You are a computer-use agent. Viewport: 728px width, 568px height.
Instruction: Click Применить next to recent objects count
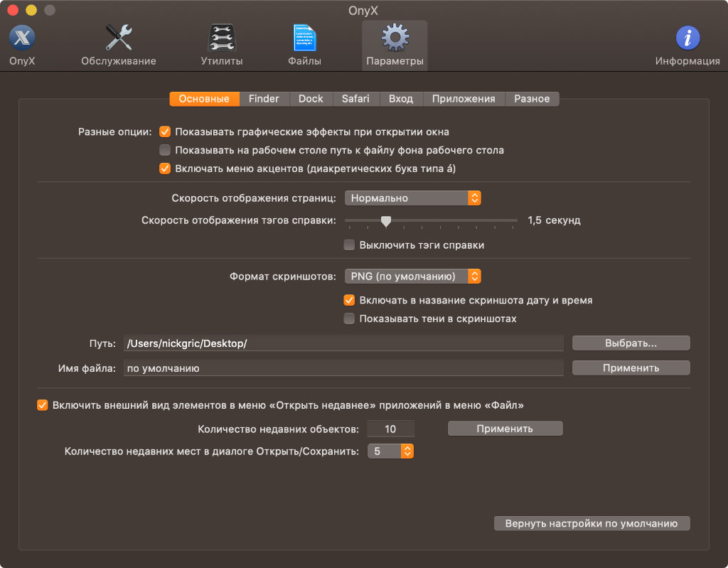(x=505, y=429)
